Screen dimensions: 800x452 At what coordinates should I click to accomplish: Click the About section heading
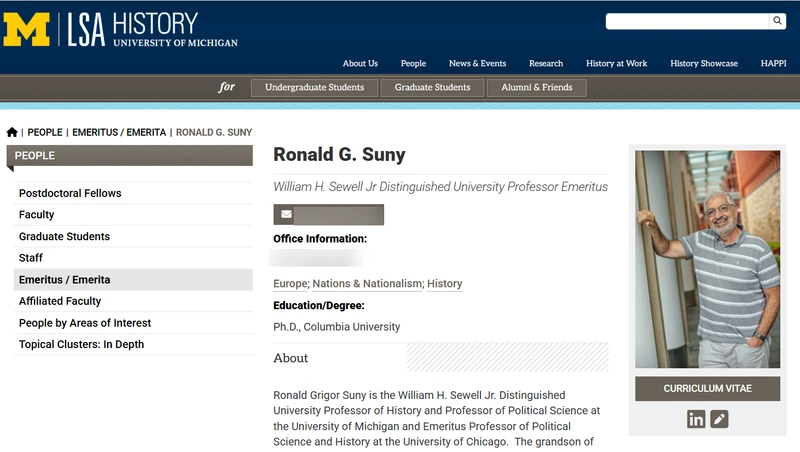tap(291, 358)
